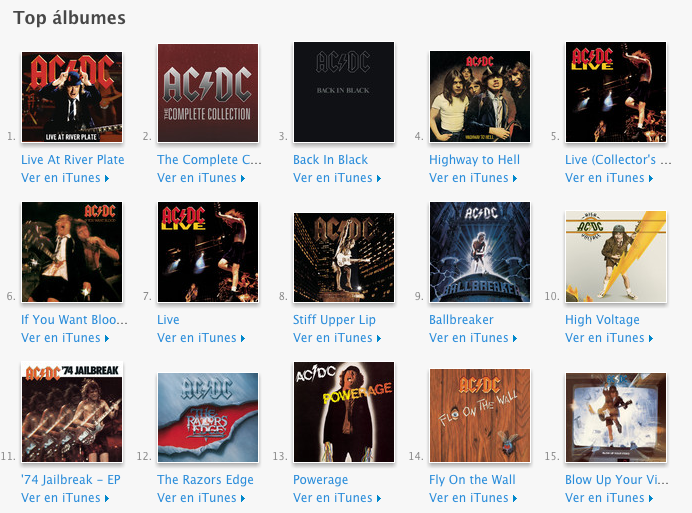Screen dimensions: 692x513
Task: Click The Complete Collection album artwork
Action: (208, 93)
